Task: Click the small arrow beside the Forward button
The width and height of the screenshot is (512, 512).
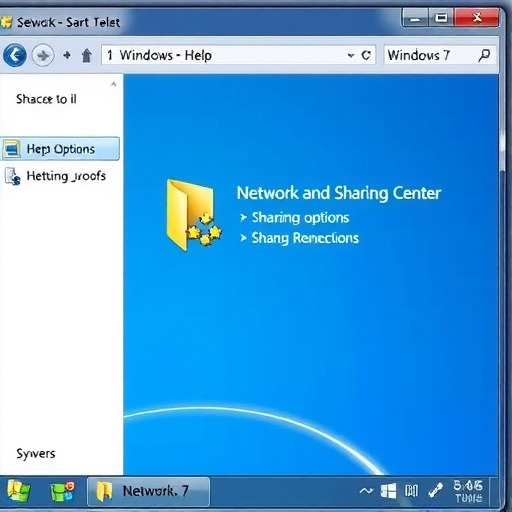Action: (x=67, y=55)
